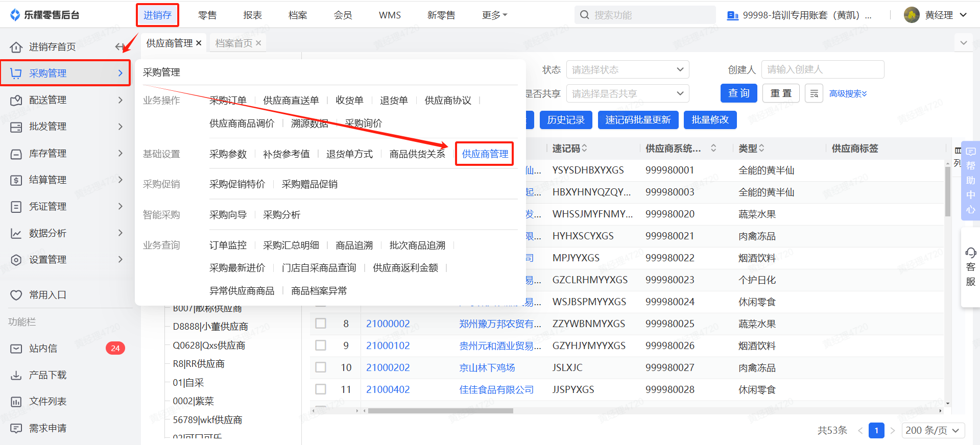Select the 会员 top menu

(x=343, y=15)
